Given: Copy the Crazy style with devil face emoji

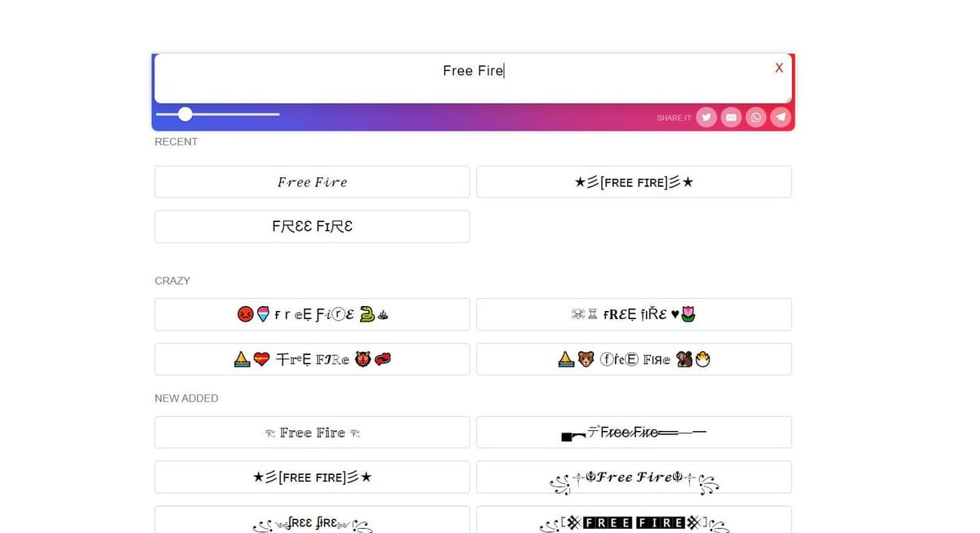Looking at the screenshot, I should click(312, 314).
